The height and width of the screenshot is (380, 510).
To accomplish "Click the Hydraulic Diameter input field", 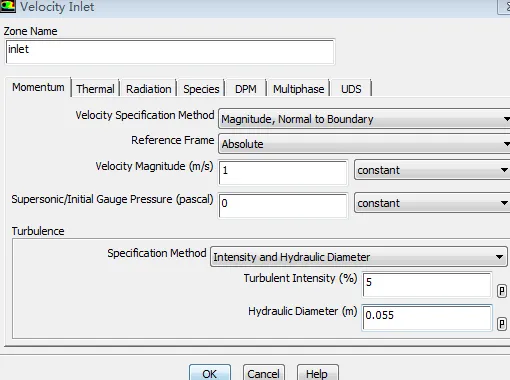I will [x=427, y=317].
